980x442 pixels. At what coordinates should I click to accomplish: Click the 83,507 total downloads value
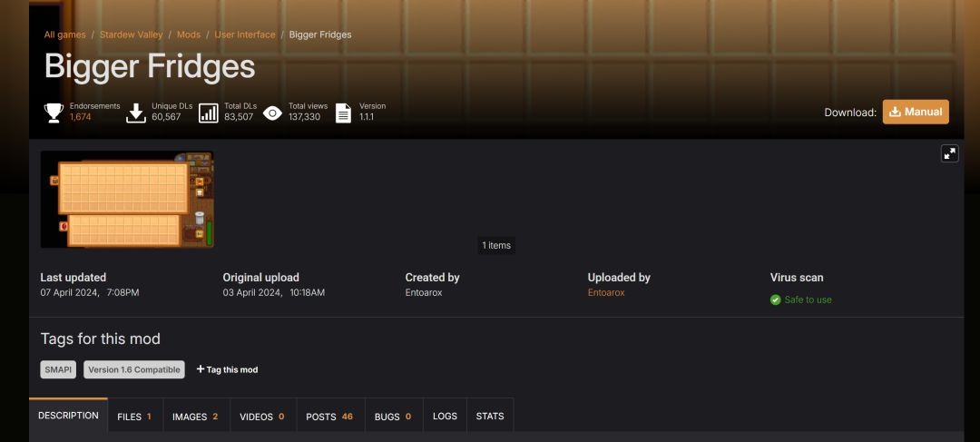[239, 117]
